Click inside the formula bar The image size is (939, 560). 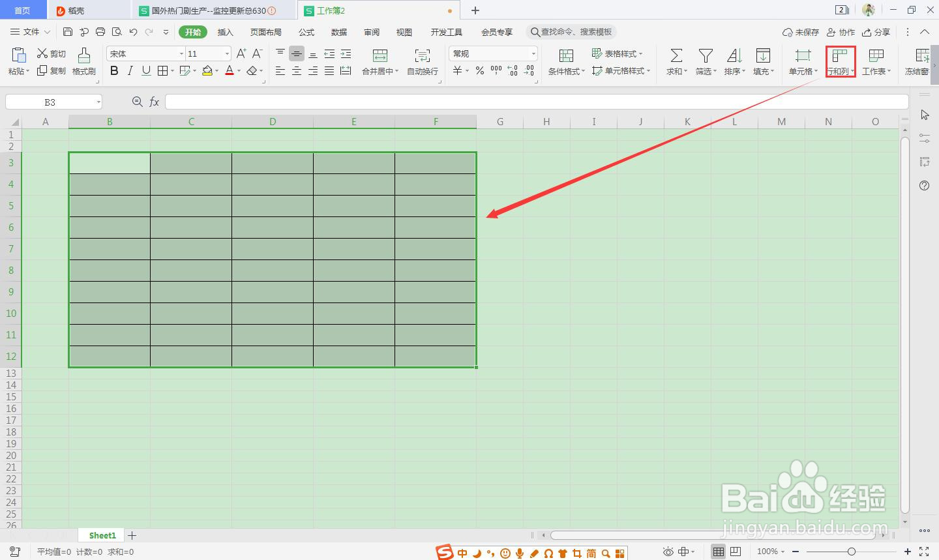click(x=456, y=101)
